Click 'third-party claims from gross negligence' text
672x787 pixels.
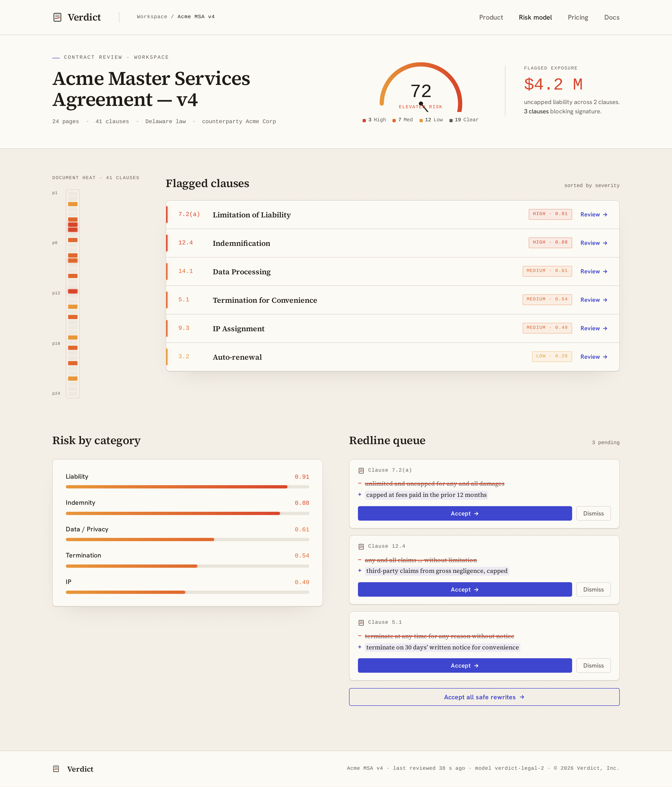click(x=437, y=571)
